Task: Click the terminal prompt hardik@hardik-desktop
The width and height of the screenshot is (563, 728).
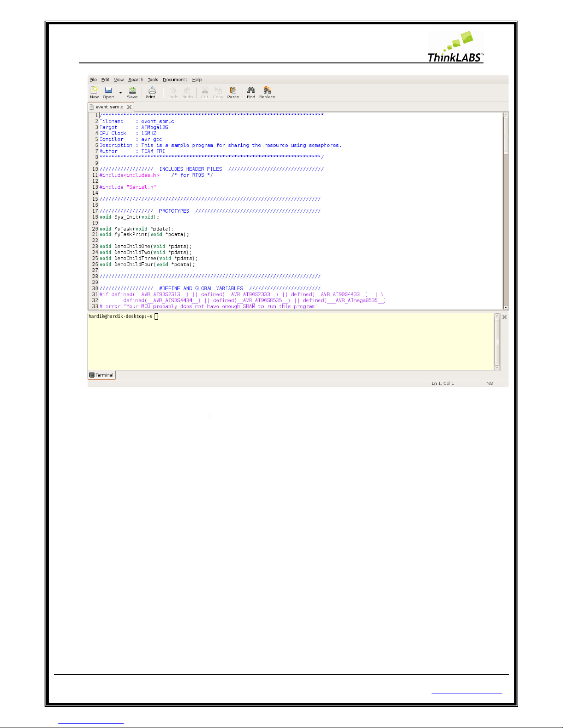Action: [x=120, y=316]
